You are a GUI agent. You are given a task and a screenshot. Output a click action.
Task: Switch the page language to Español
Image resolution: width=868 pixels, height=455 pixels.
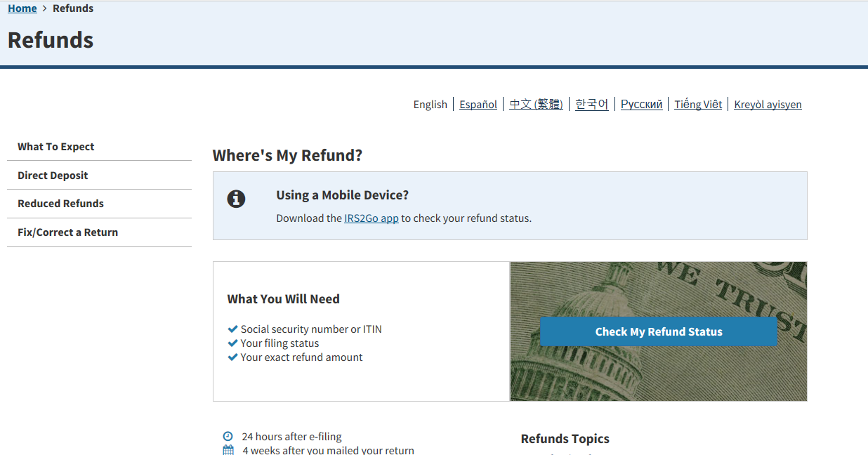click(x=478, y=104)
